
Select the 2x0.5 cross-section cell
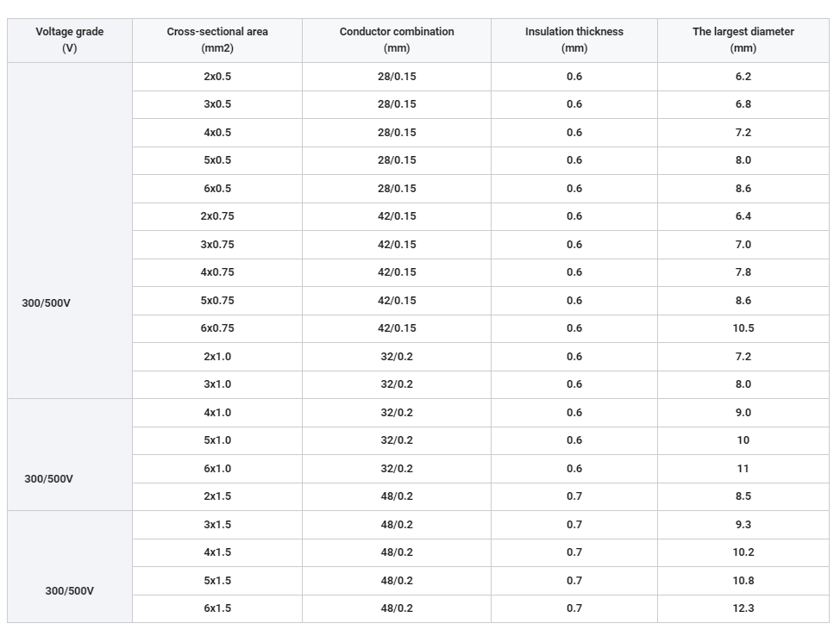click(x=217, y=77)
